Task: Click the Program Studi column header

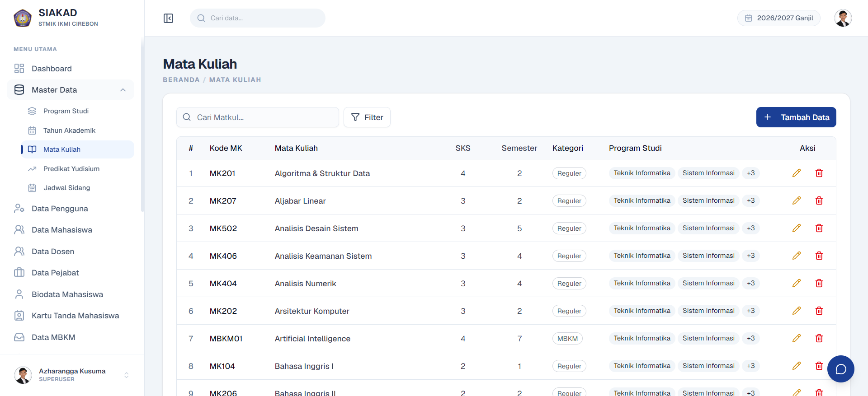Action: click(x=635, y=148)
